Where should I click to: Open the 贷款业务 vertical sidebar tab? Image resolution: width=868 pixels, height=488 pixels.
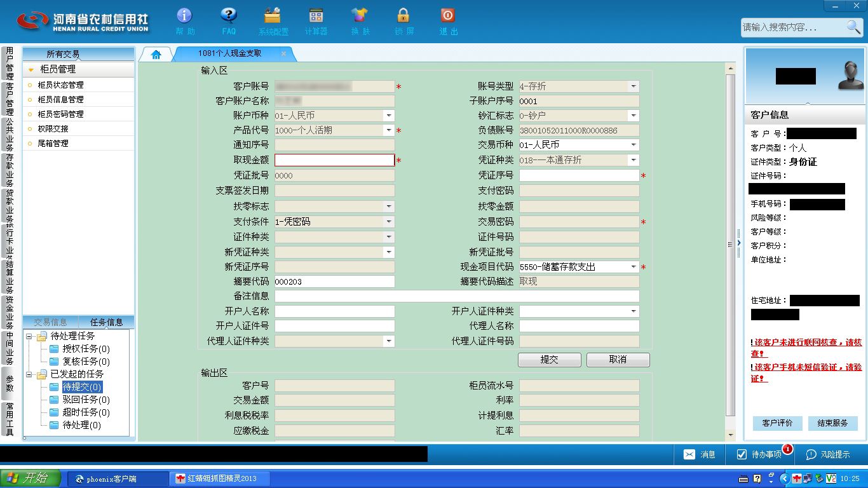coord(10,205)
